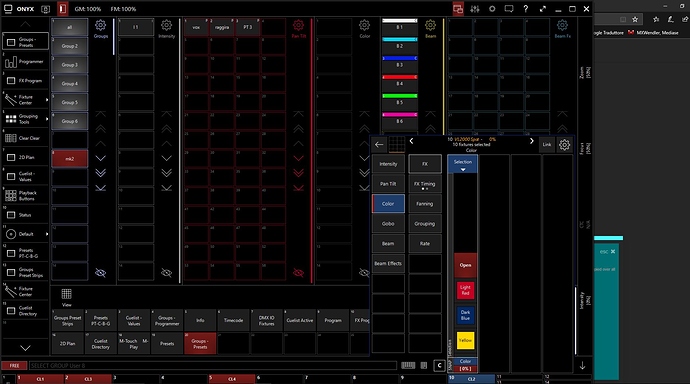Toggle visibility eye in Groups column
Viewport: 690px width, 384px height.
point(100,273)
